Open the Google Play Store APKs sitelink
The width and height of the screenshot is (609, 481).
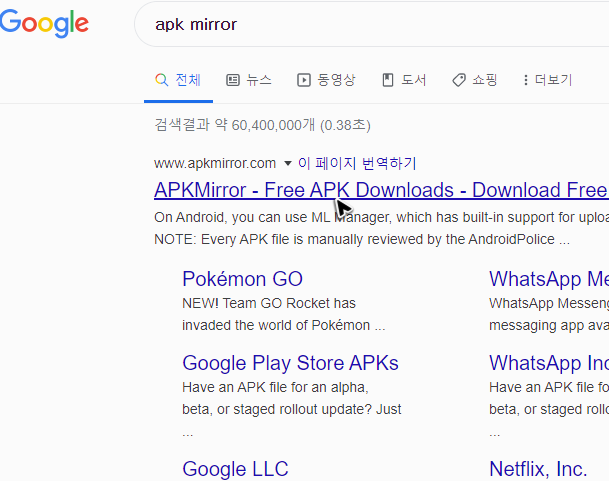(x=290, y=363)
